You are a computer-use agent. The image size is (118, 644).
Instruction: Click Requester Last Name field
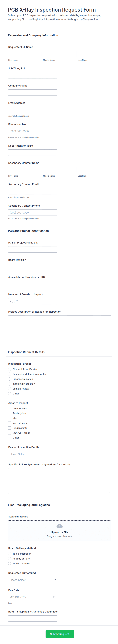[94, 54]
